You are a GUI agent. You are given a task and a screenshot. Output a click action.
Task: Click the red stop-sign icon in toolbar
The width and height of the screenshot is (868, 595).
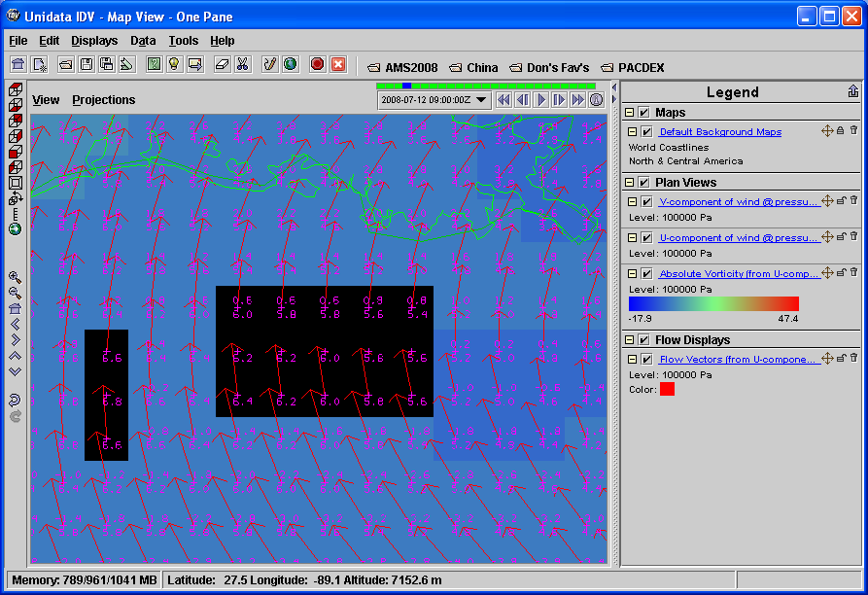[x=317, y=64]
